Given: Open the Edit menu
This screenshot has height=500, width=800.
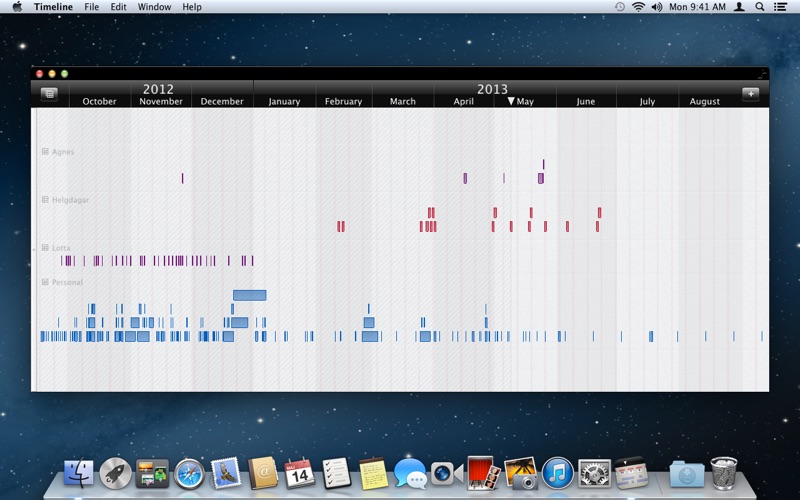Looking at the screenshot, I should (118, 7).
